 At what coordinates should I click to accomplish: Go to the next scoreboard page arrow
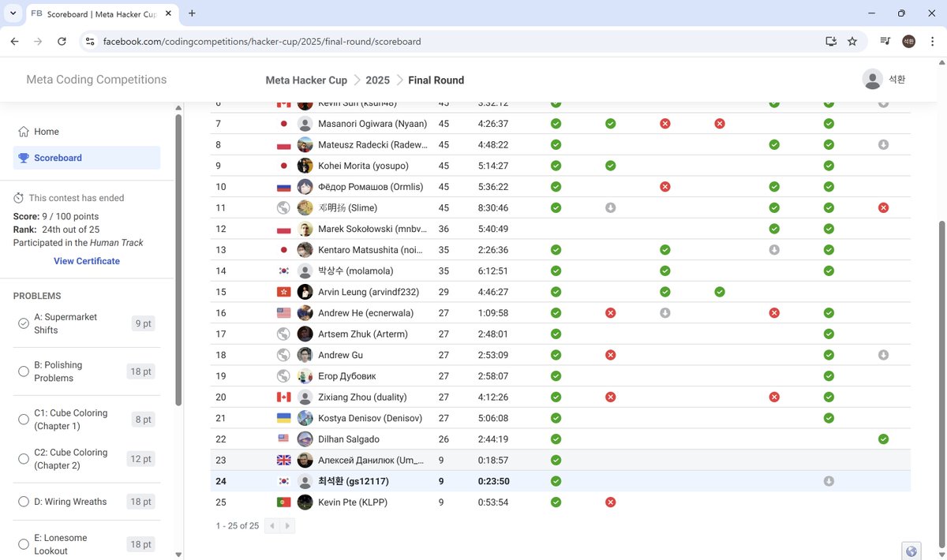point(287,526)
